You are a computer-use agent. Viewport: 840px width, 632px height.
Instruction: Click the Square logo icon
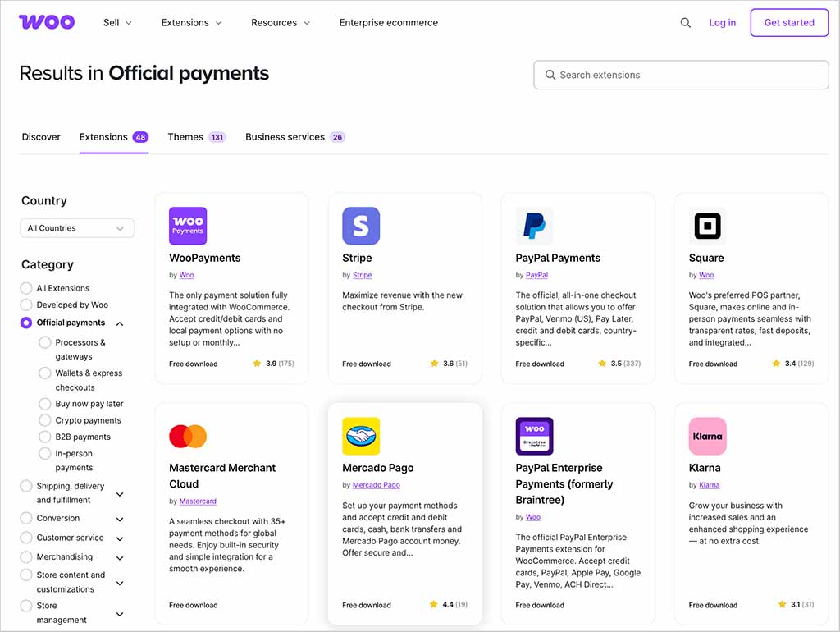click(x=707, y=226)
